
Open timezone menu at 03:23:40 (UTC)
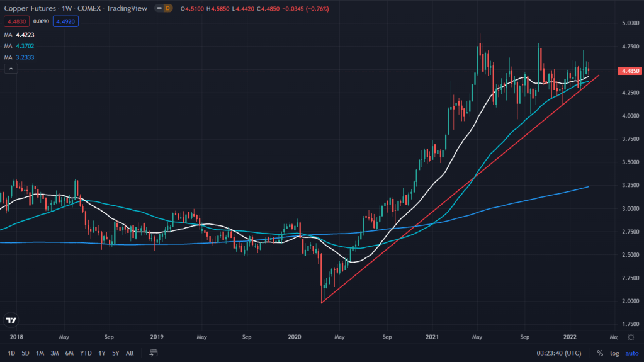[558, 353]
